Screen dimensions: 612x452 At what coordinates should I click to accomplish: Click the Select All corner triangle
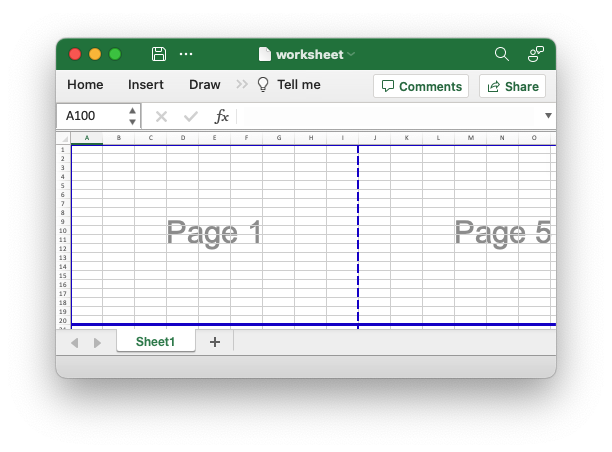pyautogui.click(x=64, y=138)
